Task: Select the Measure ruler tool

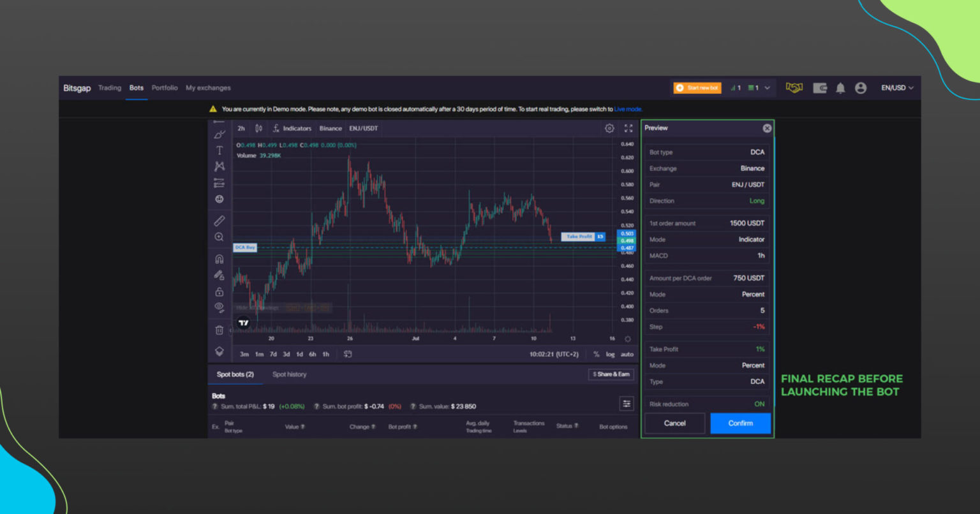Action: point(219,220)
